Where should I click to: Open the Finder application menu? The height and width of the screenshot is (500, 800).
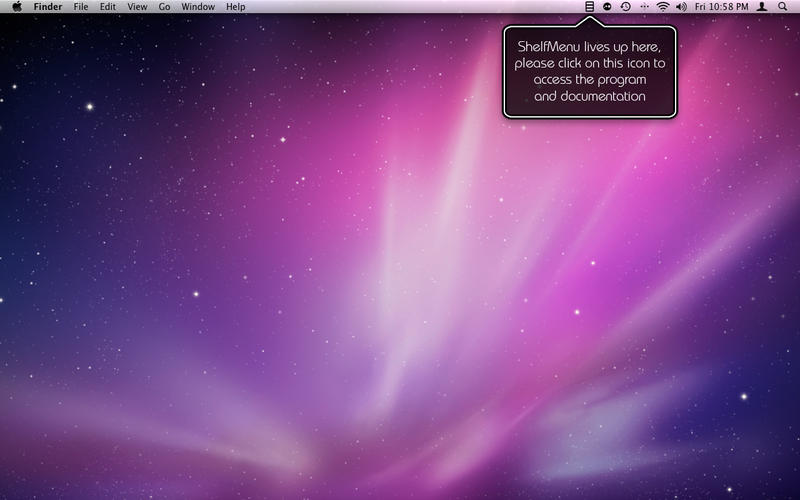(x=48, y=7)
